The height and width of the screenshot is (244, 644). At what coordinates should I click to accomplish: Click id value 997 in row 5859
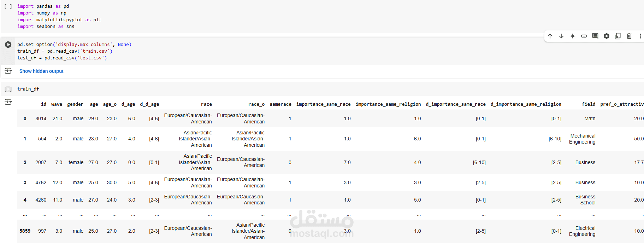[42, 231]
